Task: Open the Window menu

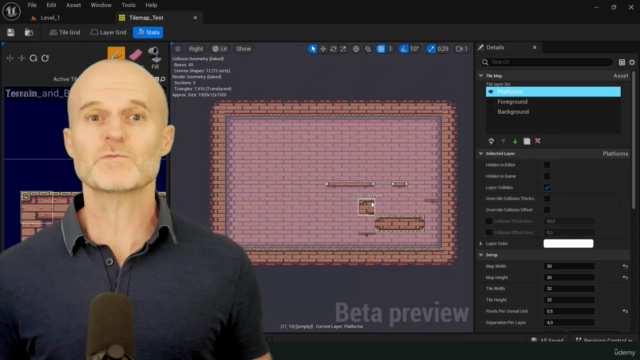Action: point(101,5)
